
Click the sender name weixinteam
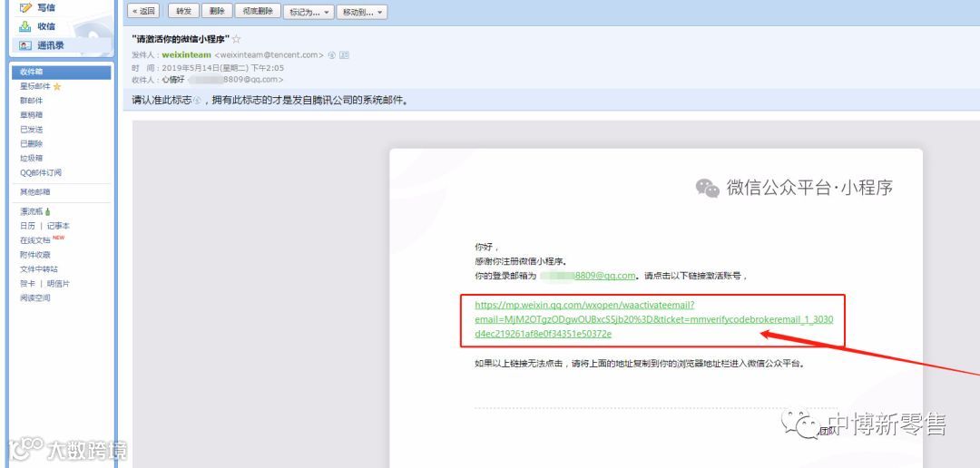point(186,55)
